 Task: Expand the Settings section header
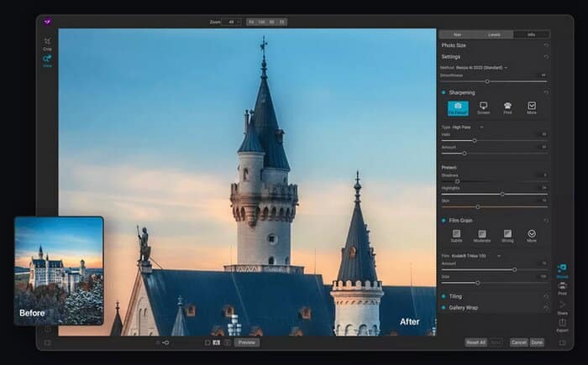451,57
